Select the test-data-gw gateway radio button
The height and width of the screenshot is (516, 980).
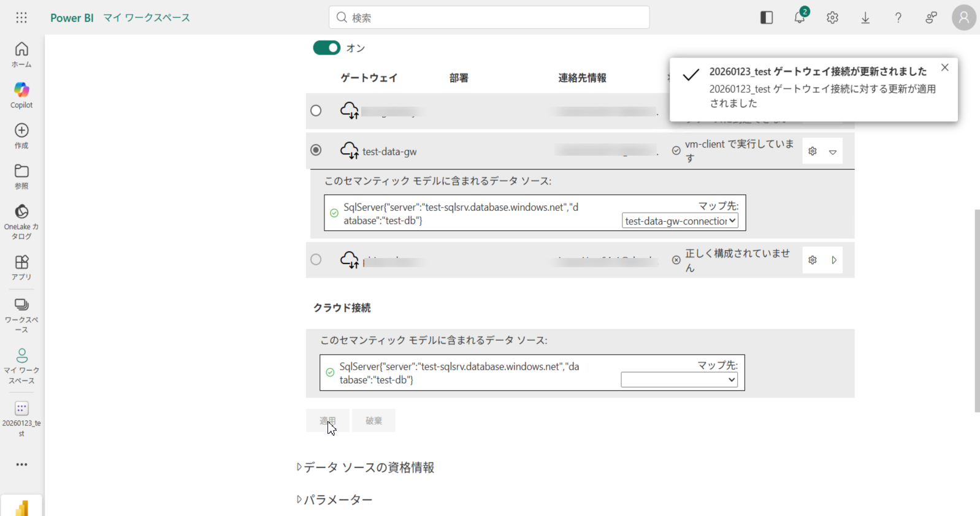tap(316, 150)
